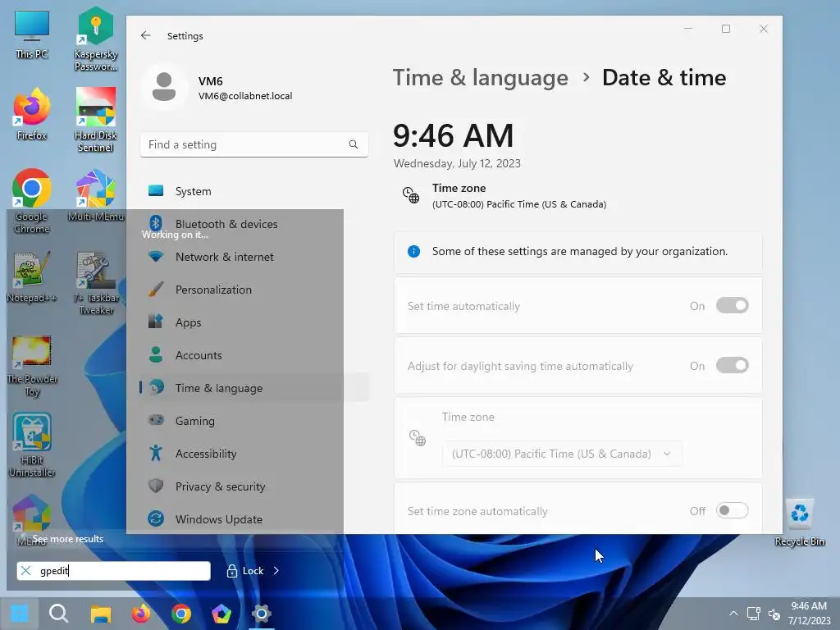Open MEmu app from the taskbar
The width and height of the screenshot is (840, 630).
coord(221,614)
